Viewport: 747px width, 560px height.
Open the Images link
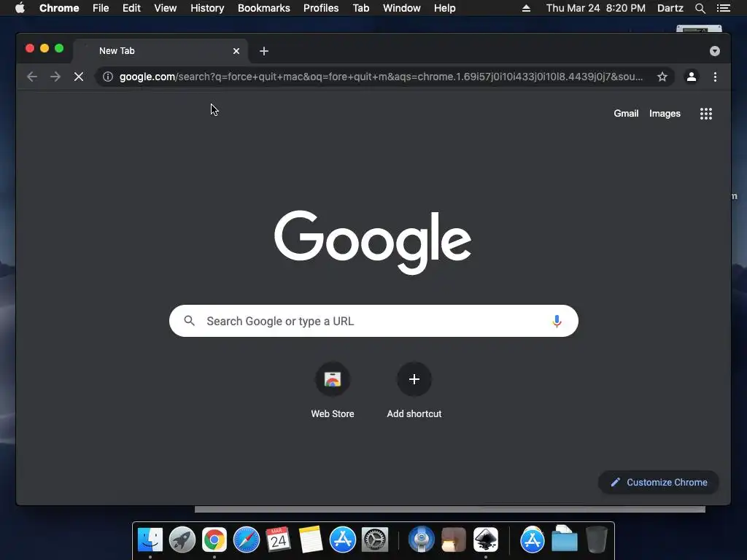pos(665,113)
